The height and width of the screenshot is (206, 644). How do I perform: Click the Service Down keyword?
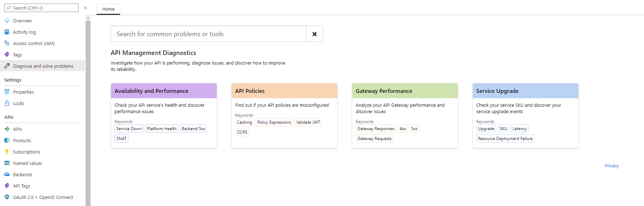click(x=129, y=129)
